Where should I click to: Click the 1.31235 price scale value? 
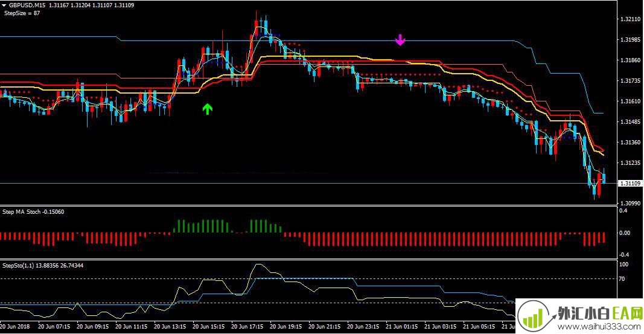point(630,162)
